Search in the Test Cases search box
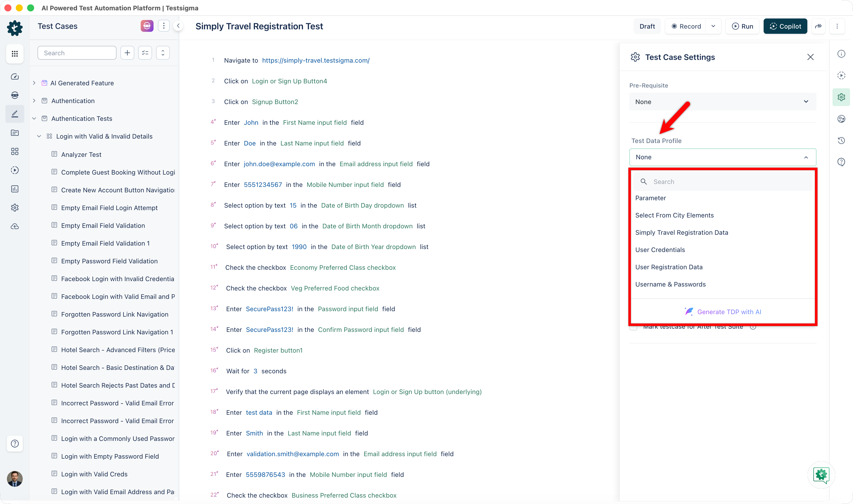The width and height of the screenshot is (853, 504). click(77, 53)
